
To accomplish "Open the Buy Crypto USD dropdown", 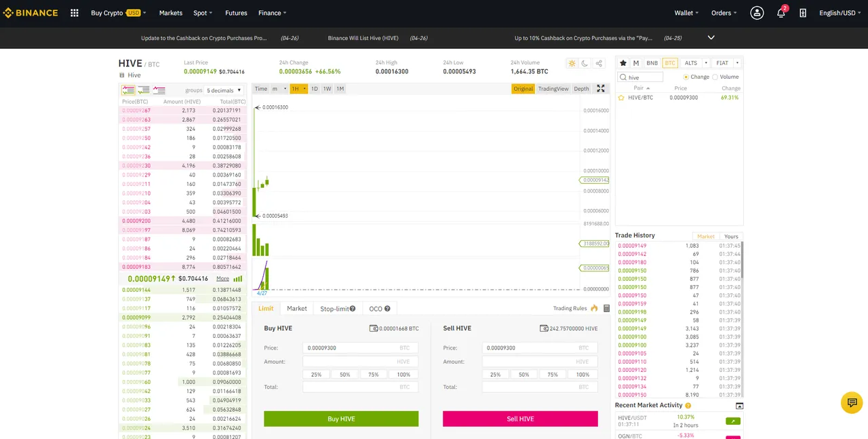I will tap(119, 13).
